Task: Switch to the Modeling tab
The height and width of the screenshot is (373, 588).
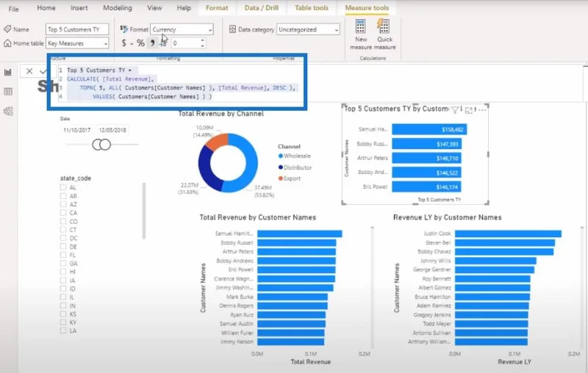Action: tap(118, 8)
